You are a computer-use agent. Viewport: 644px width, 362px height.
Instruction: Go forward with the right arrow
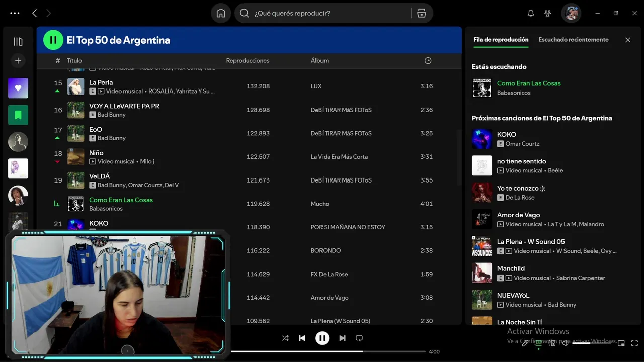tap(49, 13)
